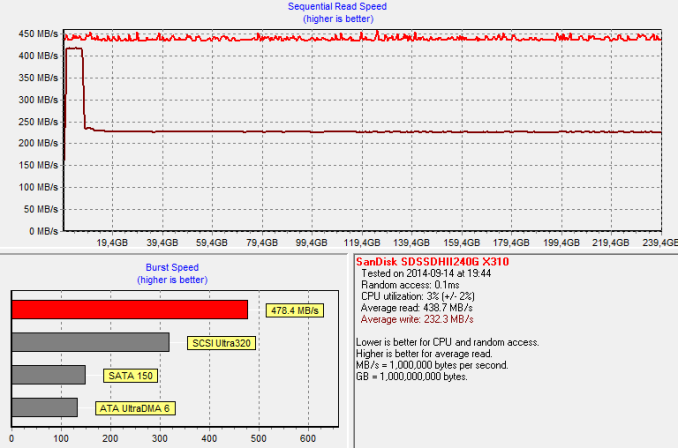Click the Random access 0.1ms line

tap(410, 285)
